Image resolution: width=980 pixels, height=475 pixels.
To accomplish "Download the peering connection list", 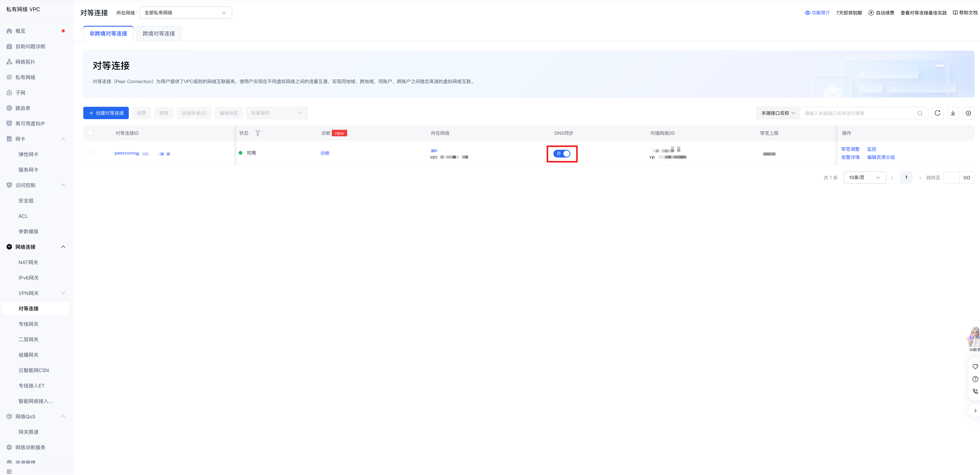I will click(x=953, y=113).
